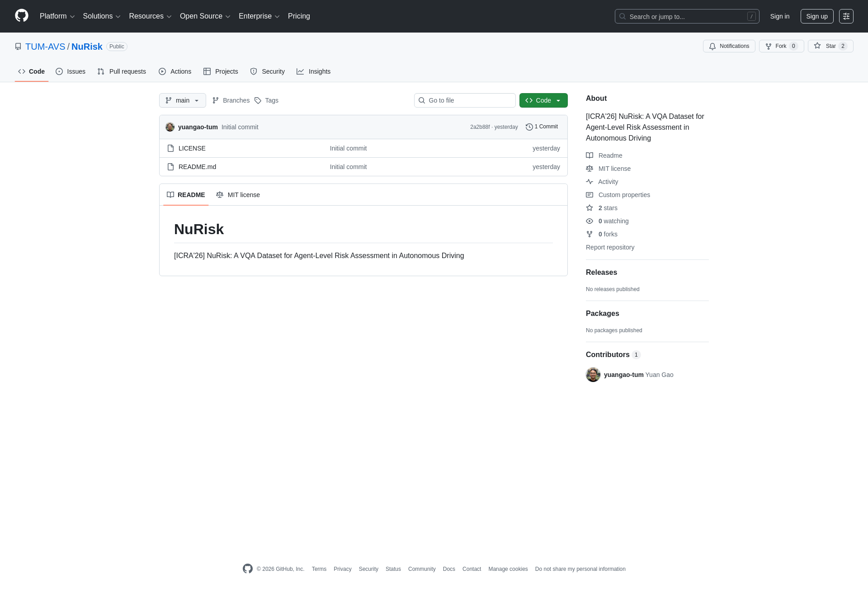View the Insights tab

point(314,71)
